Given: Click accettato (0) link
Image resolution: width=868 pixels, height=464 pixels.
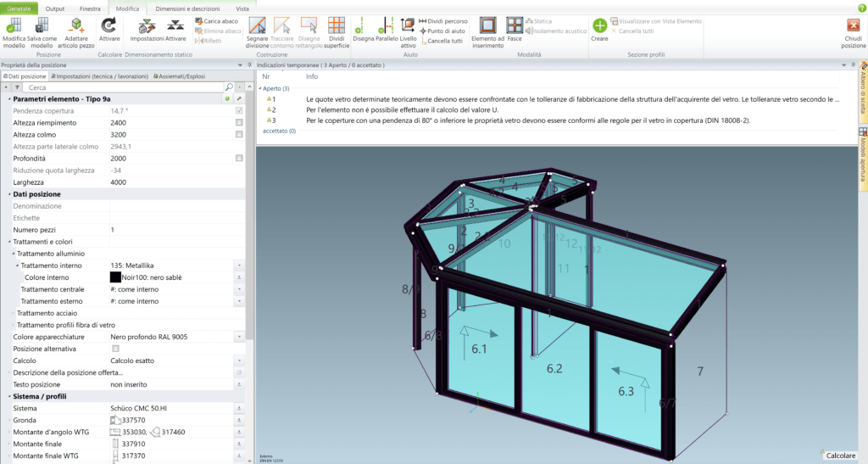Looking at the screenshot, I should click(279, 131).
